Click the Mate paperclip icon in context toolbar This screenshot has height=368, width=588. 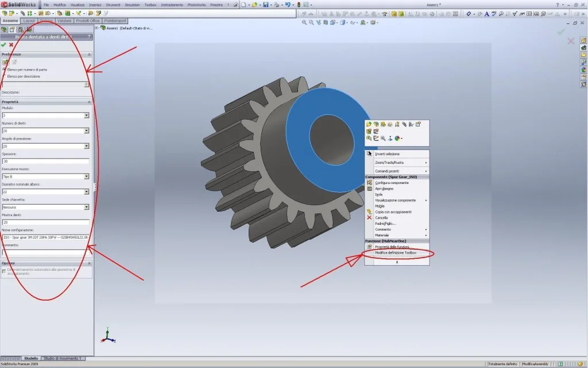click(x=404, y=124)
